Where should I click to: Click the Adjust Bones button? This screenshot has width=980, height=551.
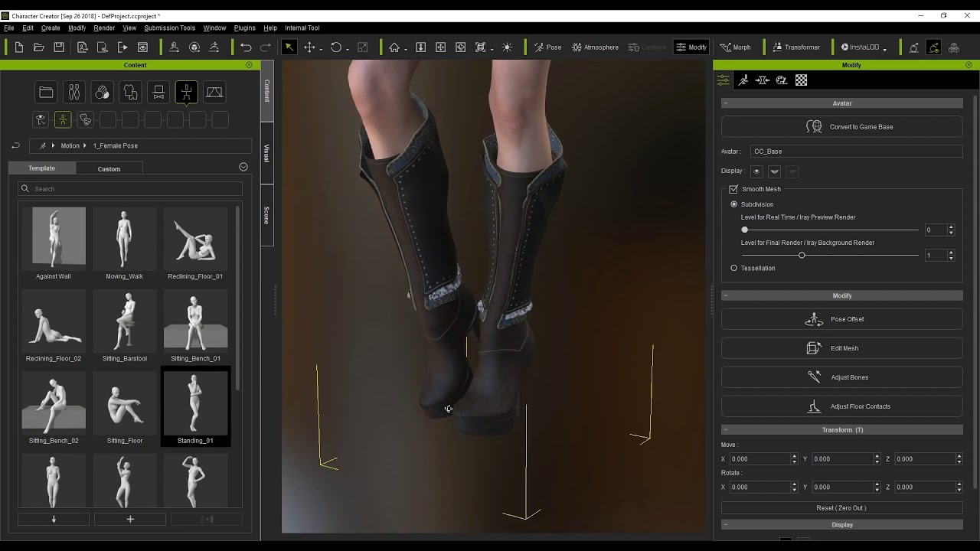(x=842, y=377)
